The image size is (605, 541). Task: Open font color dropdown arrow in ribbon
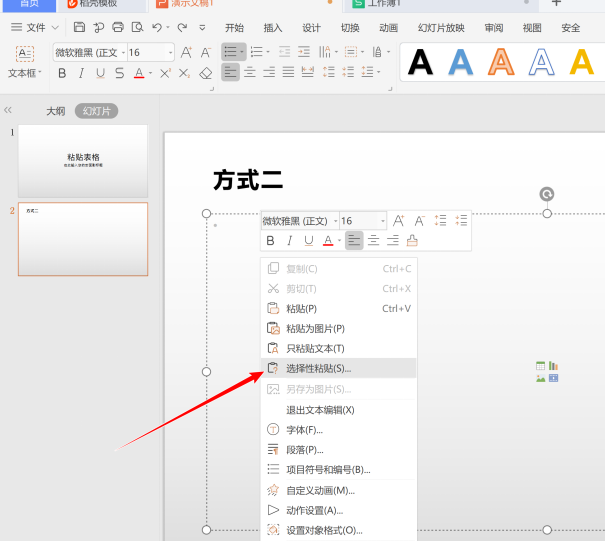point(150,73)
